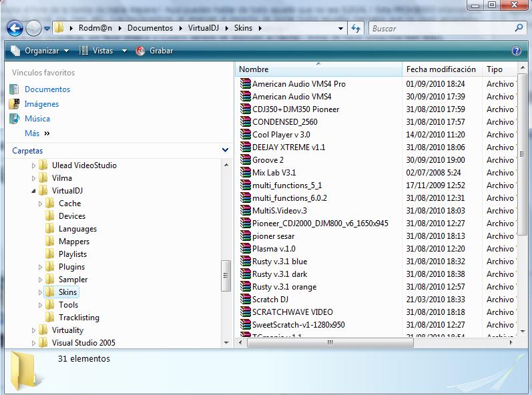Click pioner sesar archive icon
This screenshot has width=532, height=395.
(x=245, y=236)
